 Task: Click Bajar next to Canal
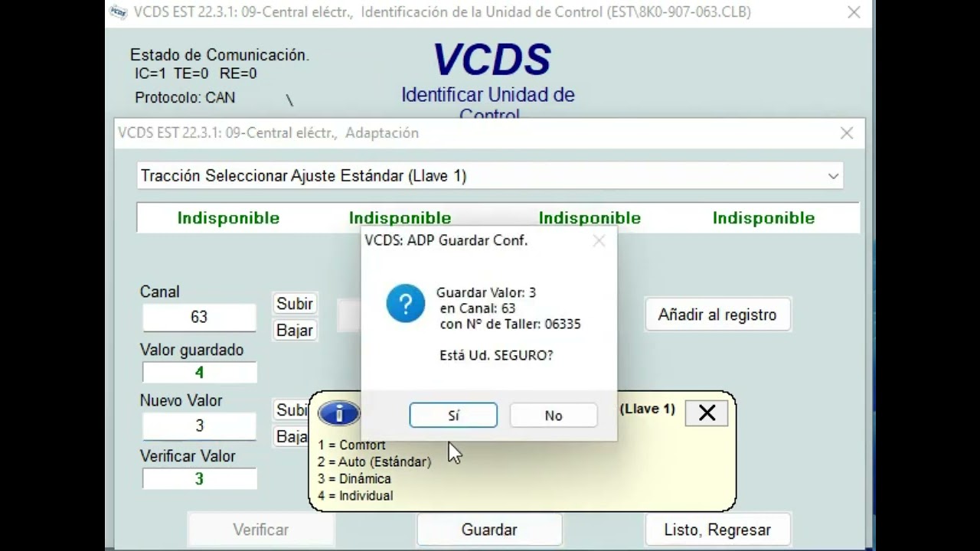click(x=295, y=331)
